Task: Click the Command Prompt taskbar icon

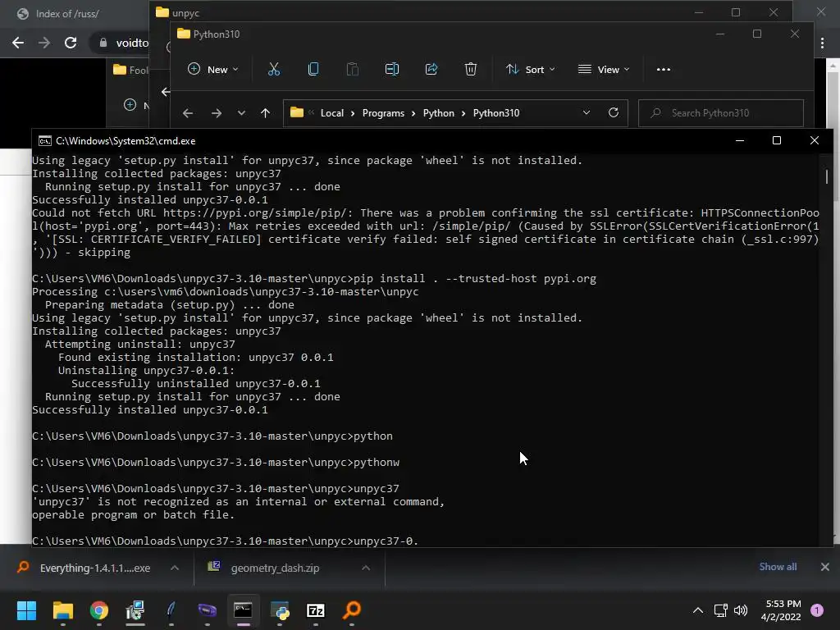Action: (243, 610)
